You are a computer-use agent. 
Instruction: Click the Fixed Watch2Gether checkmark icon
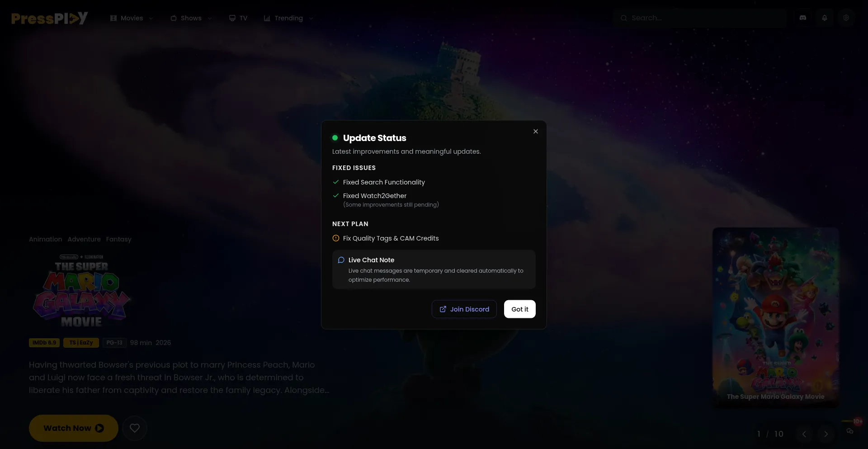click(x=336, y=196)
